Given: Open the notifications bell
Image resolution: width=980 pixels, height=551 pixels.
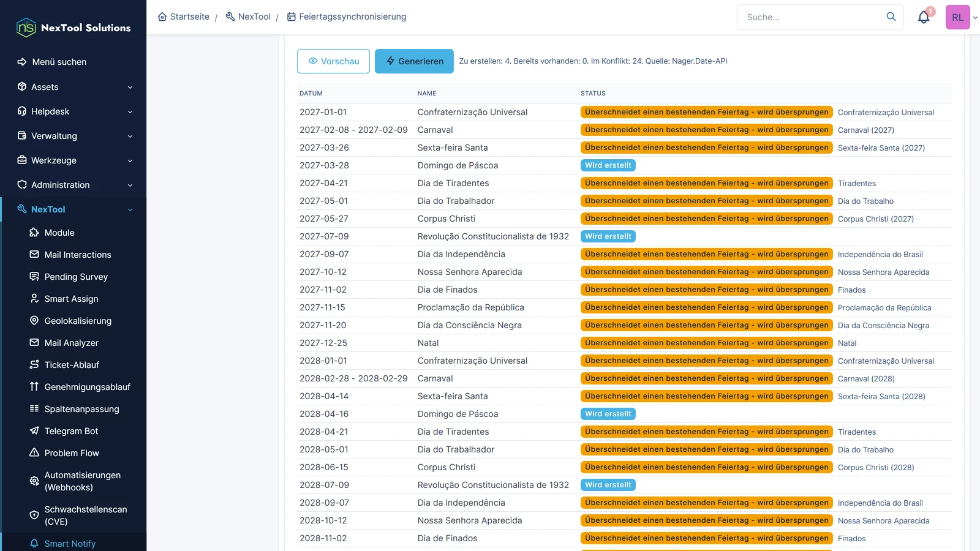Looking at the screenshot, I should (924, 17).
